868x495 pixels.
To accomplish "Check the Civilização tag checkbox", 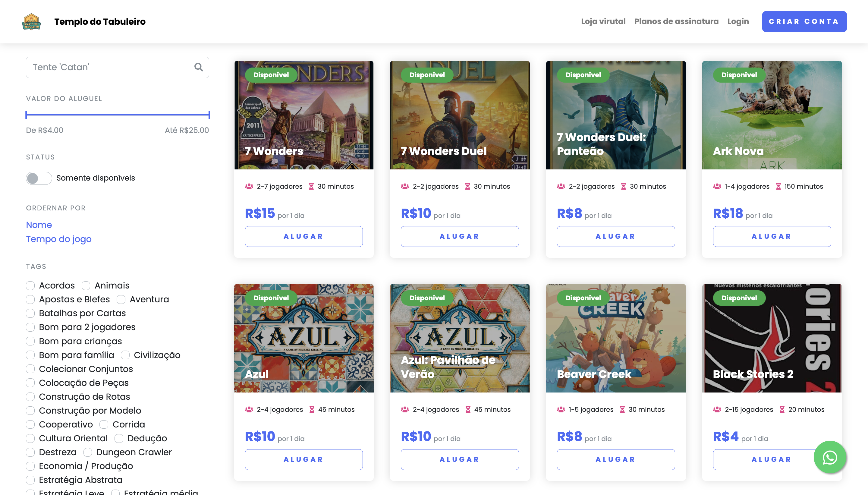I will (x=125, y=355).
